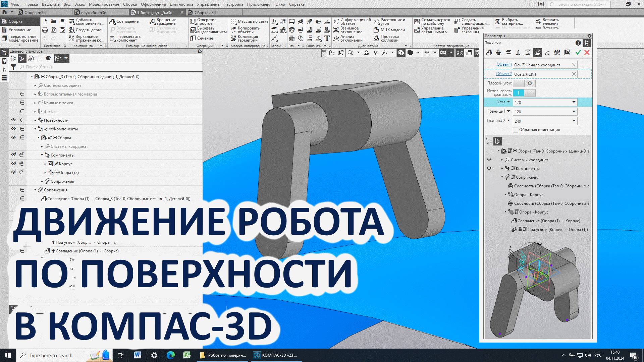Toggle eye for the Сборка subassembly row
644x362 pixels.
click(x=13, y=137)
